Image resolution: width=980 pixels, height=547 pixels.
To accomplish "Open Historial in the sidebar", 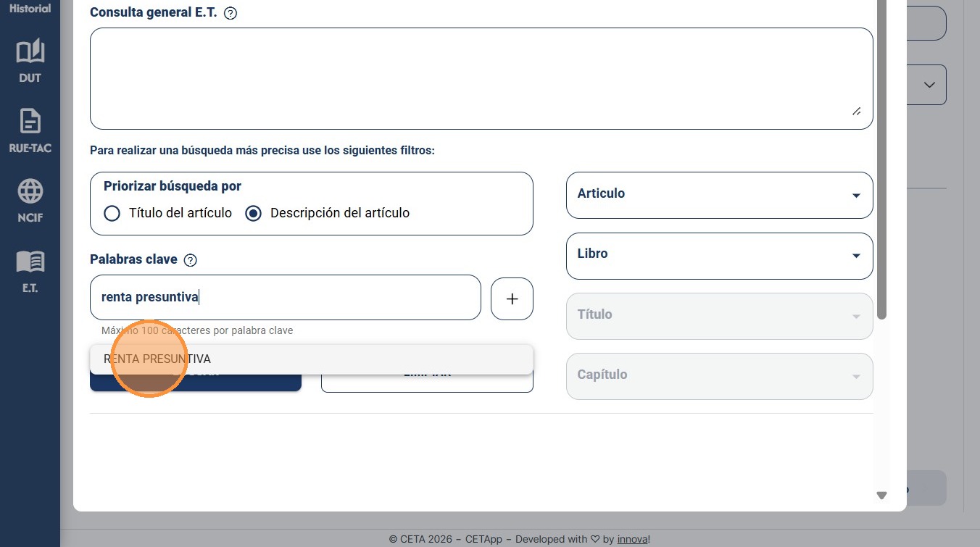I will coord(30,9).
